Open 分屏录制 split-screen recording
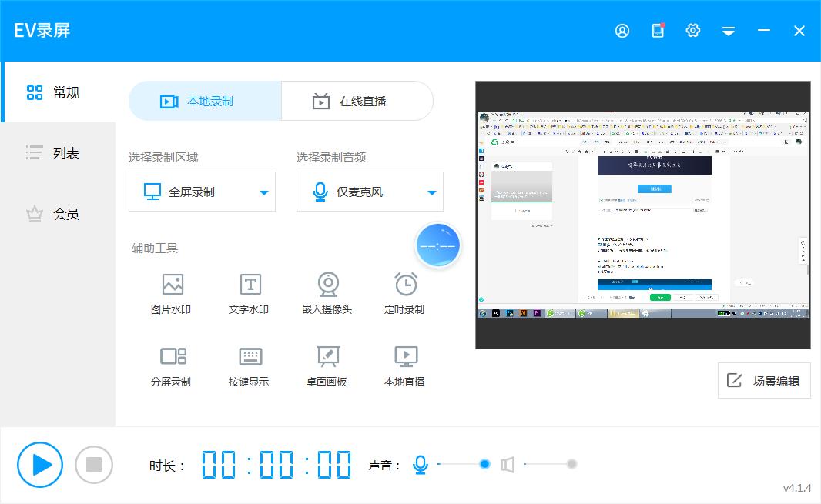The image size is (821, 504). [172, 364]
